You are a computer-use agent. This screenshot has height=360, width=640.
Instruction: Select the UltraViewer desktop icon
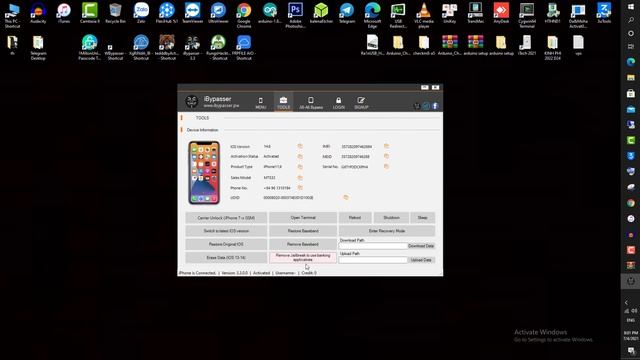218,13
